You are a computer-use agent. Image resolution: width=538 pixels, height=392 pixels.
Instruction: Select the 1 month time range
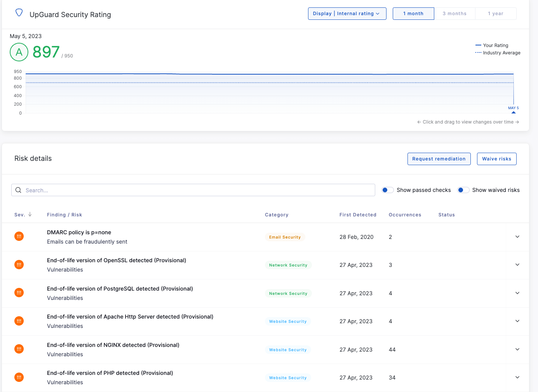click(413, 14)
